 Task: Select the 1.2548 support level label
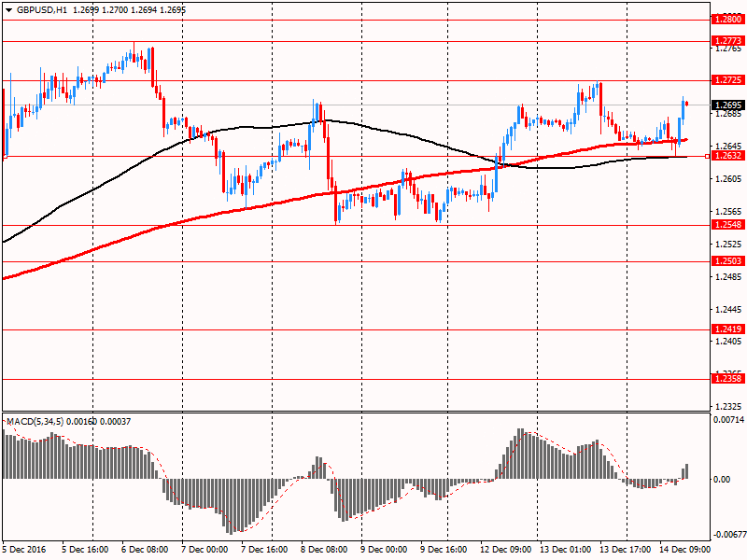click(728, 225)
